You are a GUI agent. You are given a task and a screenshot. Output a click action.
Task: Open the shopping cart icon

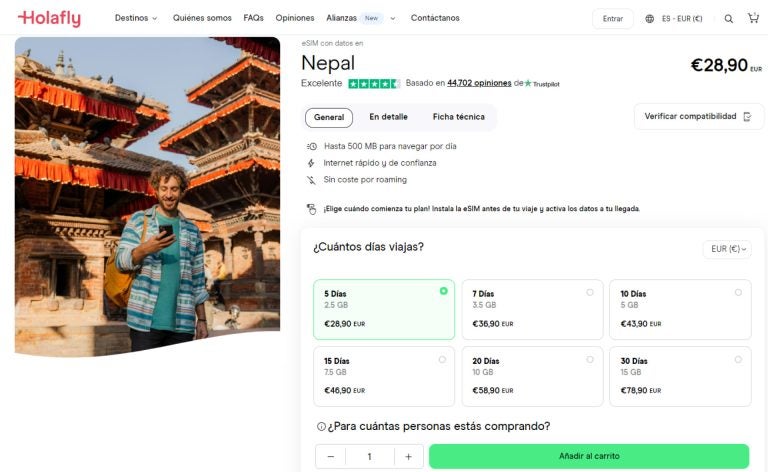coord(753,18)
